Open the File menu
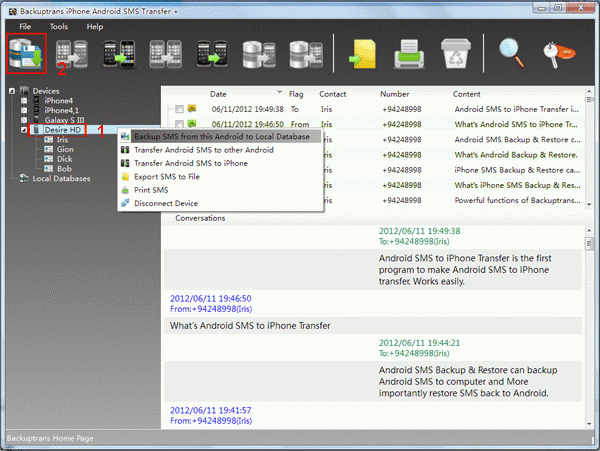600x451 pixels. tap(25, 26)
